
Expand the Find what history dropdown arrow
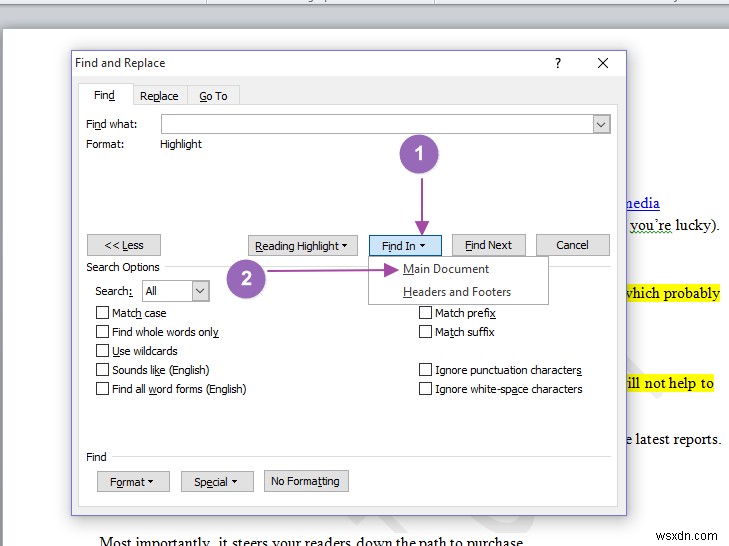tap(601, 125)
